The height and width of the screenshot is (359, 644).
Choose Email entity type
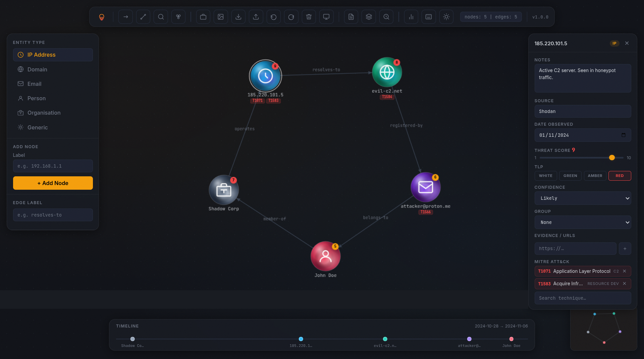[x=53, y=84]
